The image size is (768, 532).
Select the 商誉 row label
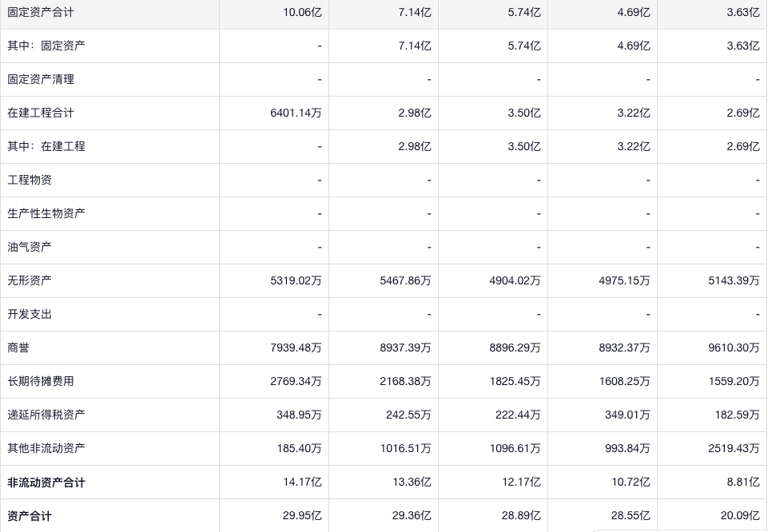(18, 347)
